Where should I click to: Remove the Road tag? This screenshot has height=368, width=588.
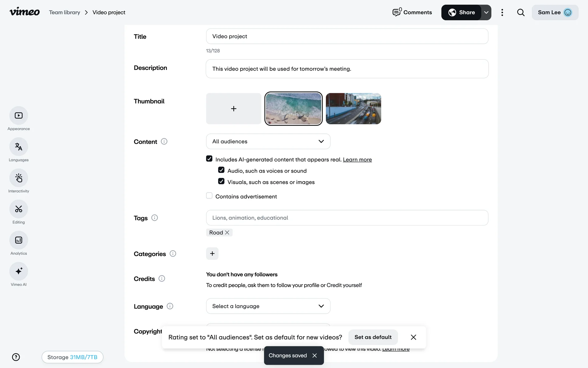(227, 232)
